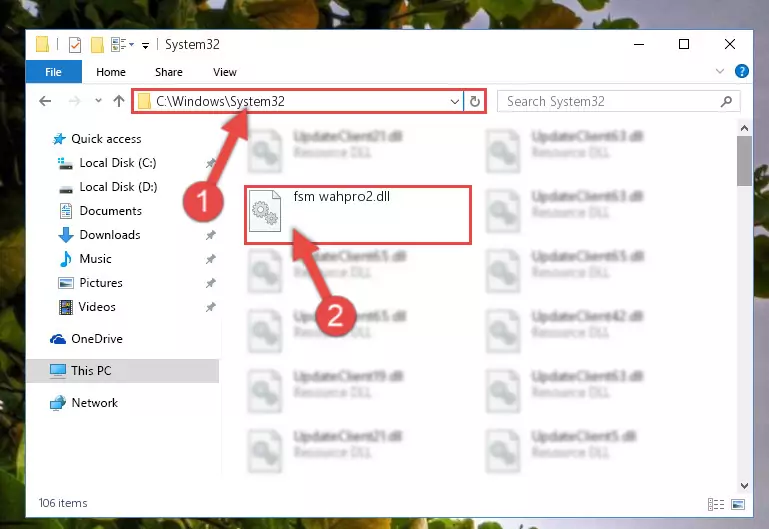769x529 pixels.
Task: Click the New folder icon in quick access toolbar
Action: click(x=98, y=45)
